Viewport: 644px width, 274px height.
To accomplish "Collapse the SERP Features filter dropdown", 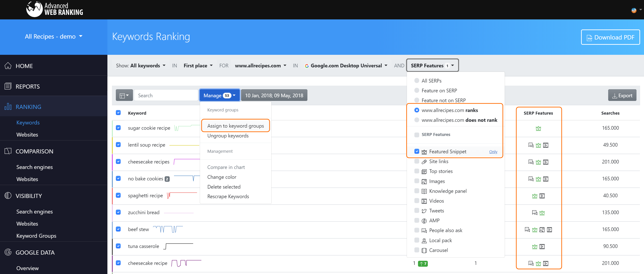I will pyautogui.click(x=433, y=65).
